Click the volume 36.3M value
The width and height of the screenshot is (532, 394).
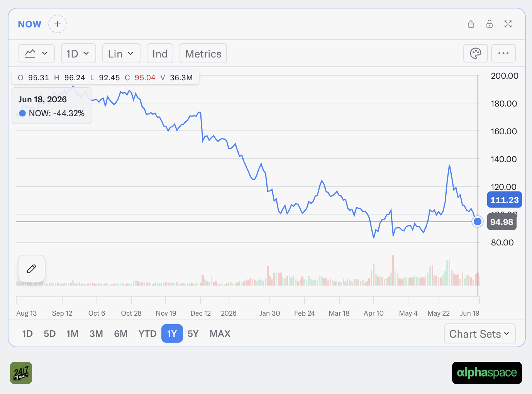pyautogui.click(x=181, y=78)
